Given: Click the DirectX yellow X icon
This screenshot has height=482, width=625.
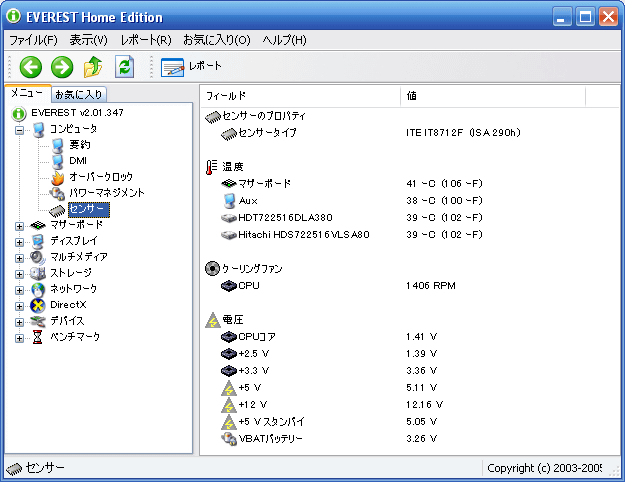Looking at the screenshot, I should (x=38, y=306).
